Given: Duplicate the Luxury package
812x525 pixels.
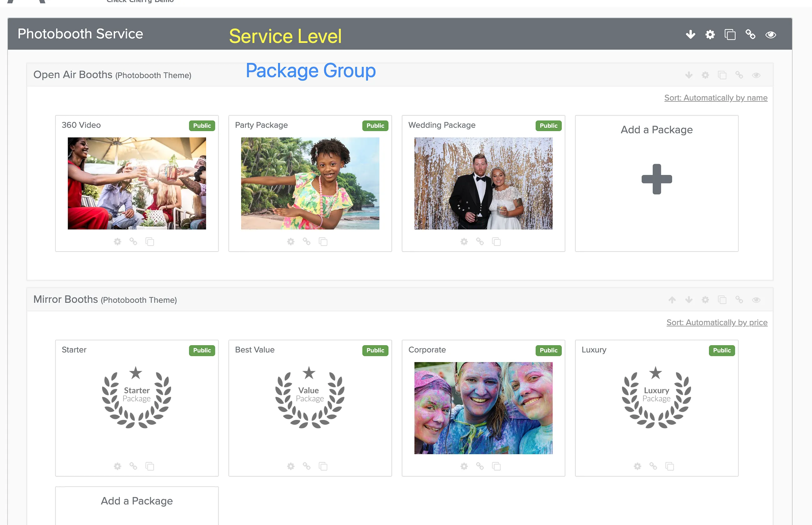Looking at the screenshot, I should 670,466.
